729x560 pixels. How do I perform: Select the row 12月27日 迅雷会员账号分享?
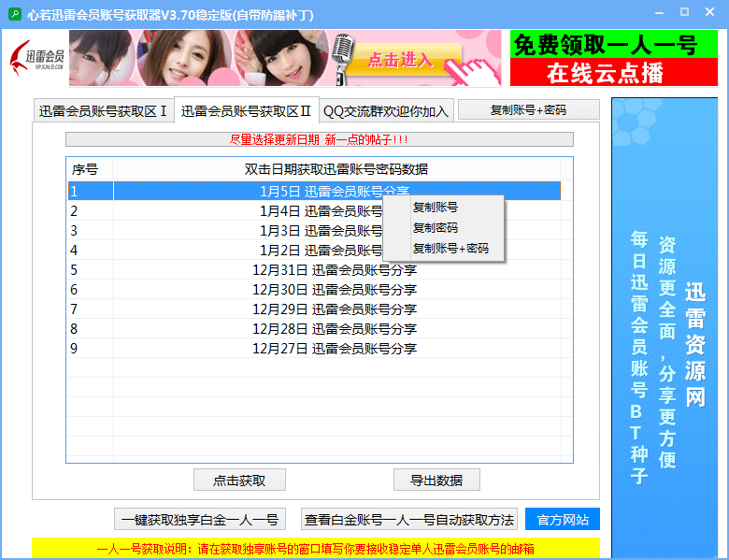314,349
